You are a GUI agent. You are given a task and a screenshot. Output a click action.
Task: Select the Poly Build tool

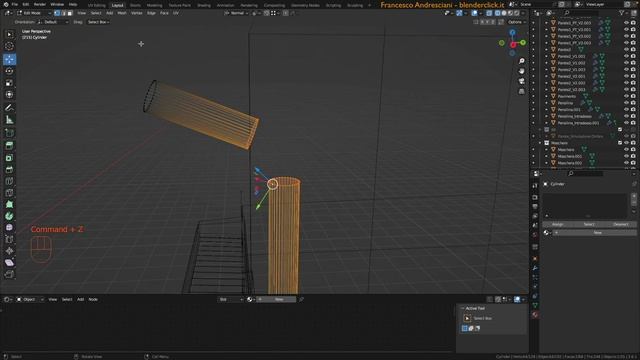click(9, 204)
